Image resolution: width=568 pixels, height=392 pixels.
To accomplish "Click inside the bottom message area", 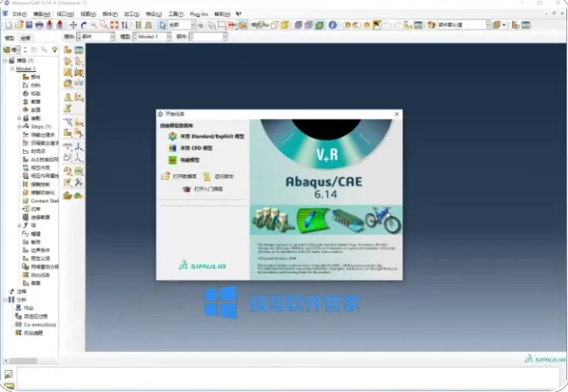I will pos(288,378).
